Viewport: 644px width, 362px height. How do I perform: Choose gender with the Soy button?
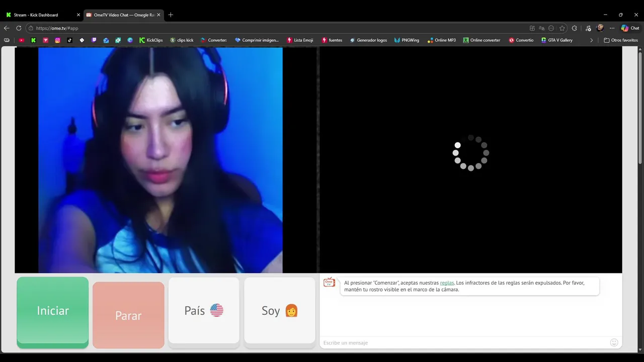pyautogui.click(x=280, y=311)
